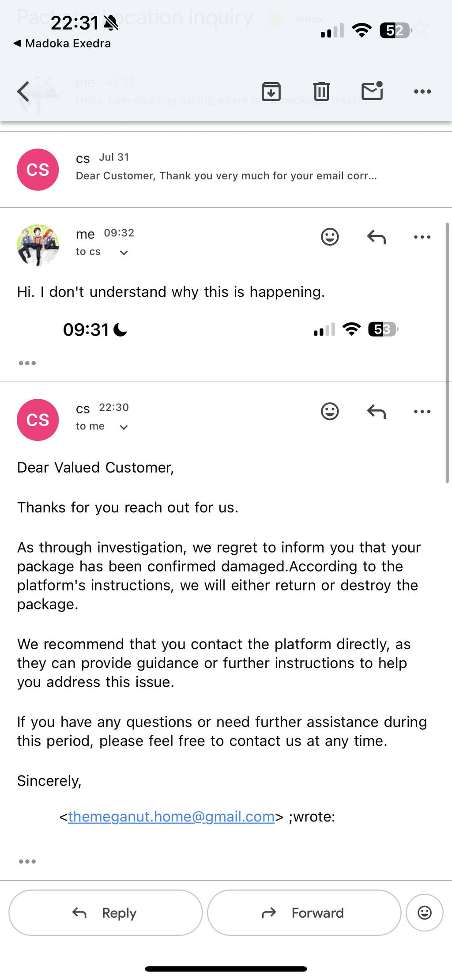Show quoted text below themeganut email line

pyautogui.click(x=27, y=861)
